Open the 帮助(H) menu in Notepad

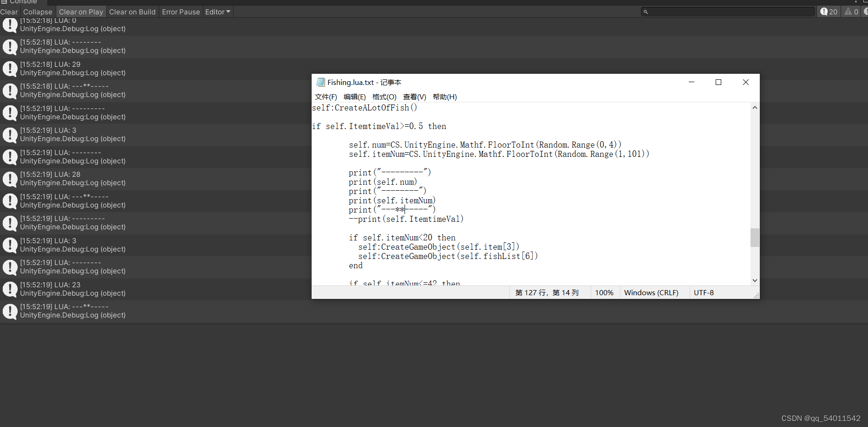point(444,97)
